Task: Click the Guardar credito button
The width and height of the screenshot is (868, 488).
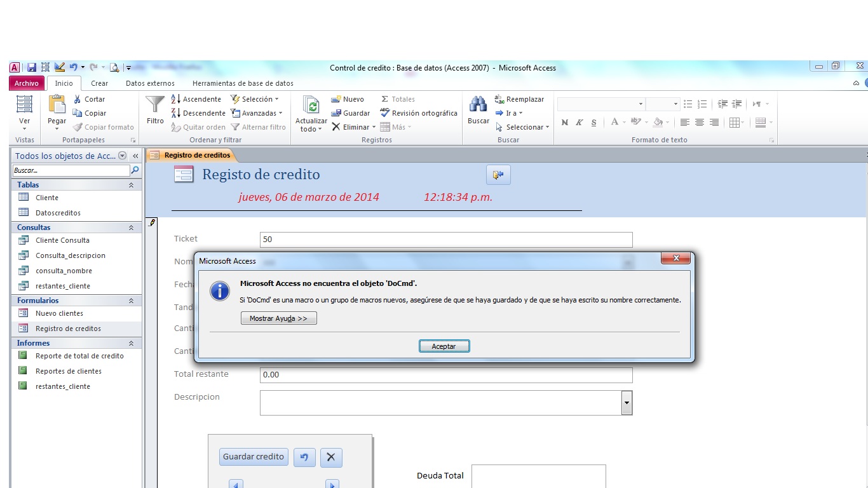Action: tap(254, 457)
